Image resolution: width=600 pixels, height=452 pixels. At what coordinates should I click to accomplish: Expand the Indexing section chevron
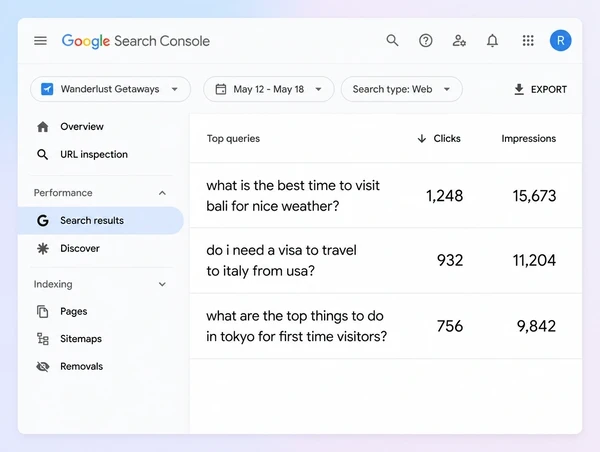162,284
